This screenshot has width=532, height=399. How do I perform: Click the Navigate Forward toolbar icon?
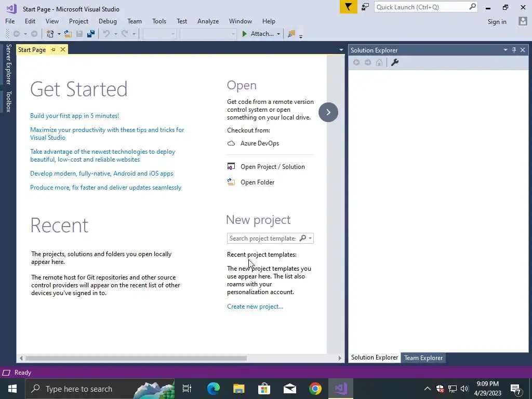click(34, 34)
